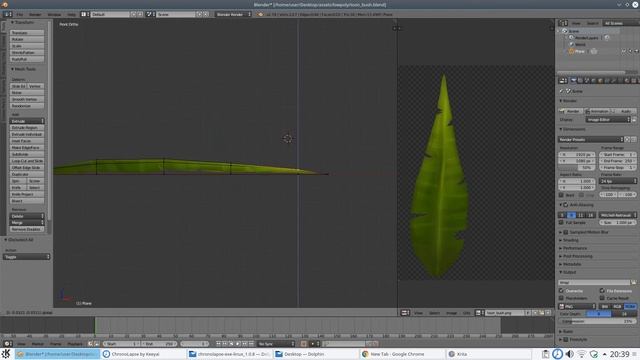Open the render engine dropdown in header
This screenshot has width=640, height=360.
click(x=233, y=14)
